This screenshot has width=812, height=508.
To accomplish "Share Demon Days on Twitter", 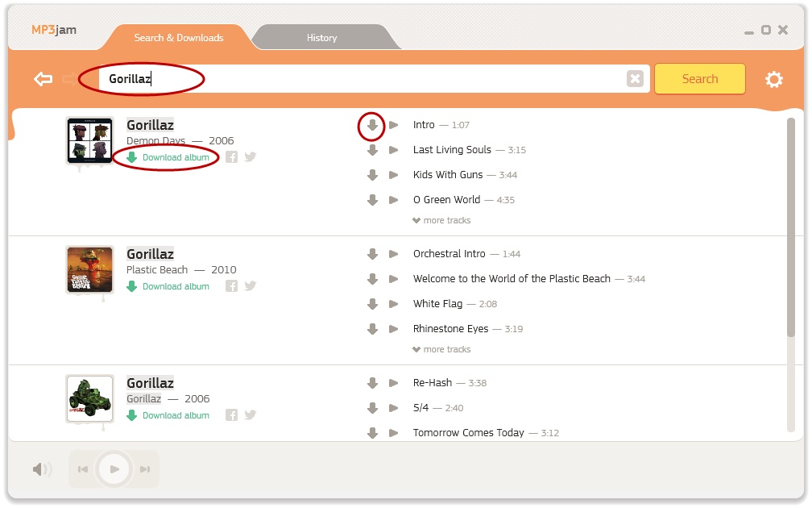I will (x=251, y=157).
